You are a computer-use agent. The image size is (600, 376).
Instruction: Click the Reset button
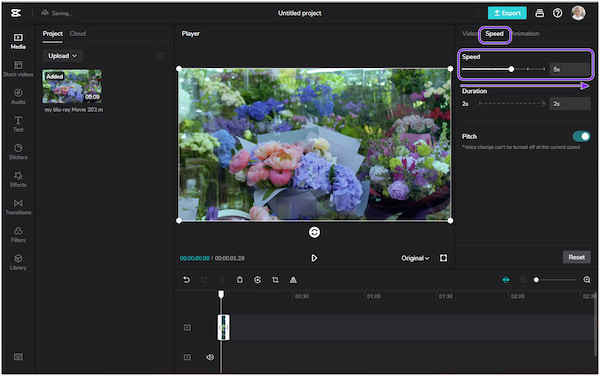pyautogui.click(x=576, y=257)
